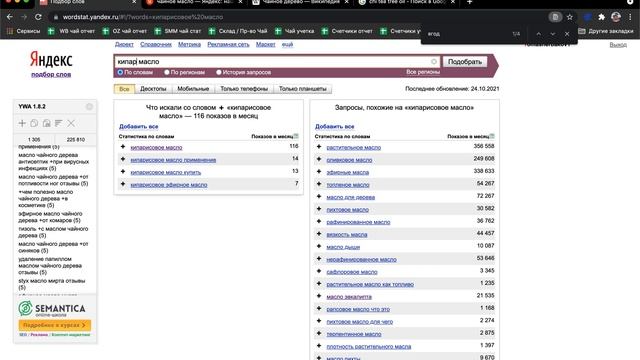
Task: Add 'оливковое масло' via its plus icon
Action: (x=319, y=159)
